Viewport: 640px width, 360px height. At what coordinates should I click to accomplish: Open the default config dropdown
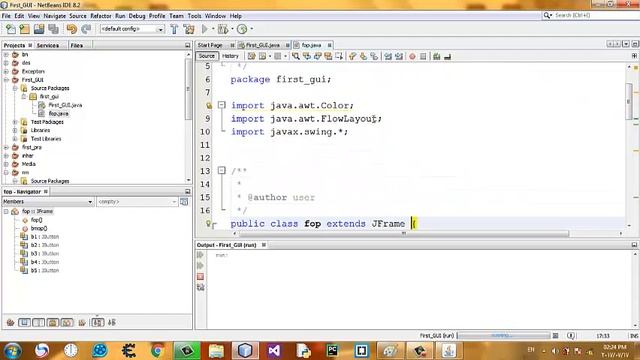coord(132,29)
